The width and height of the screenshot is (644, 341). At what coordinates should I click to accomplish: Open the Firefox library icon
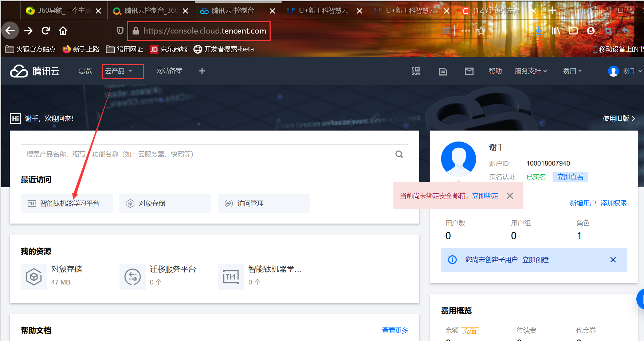(556, 31)
